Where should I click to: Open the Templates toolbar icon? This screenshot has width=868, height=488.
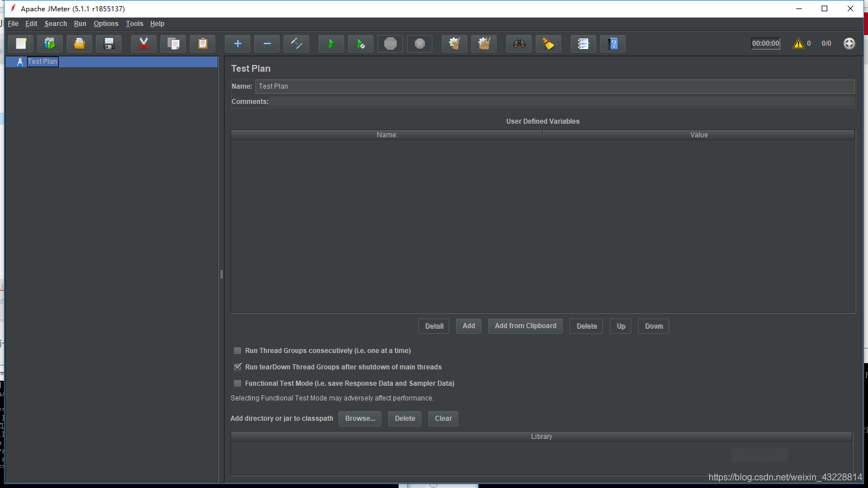(50, 43)
